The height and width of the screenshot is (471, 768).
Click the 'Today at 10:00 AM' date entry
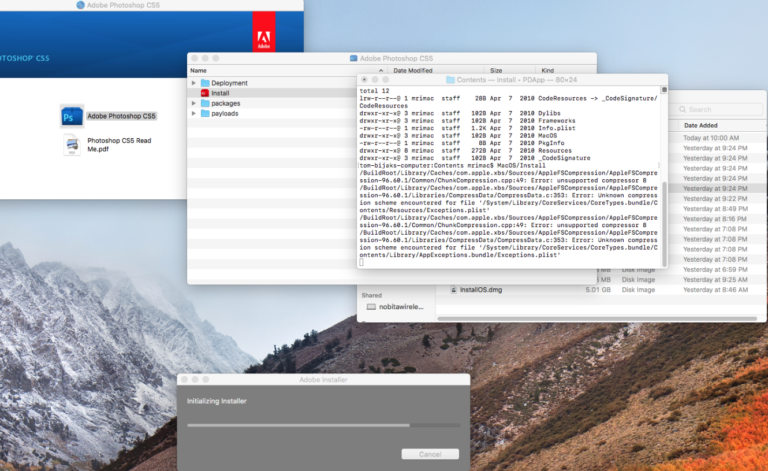(x=711, y=138)
